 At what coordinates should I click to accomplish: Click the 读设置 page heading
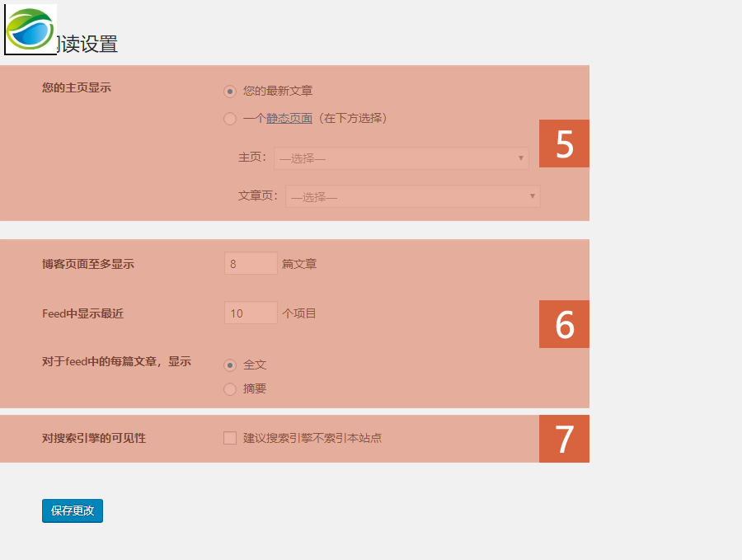[x=88, y=44]
